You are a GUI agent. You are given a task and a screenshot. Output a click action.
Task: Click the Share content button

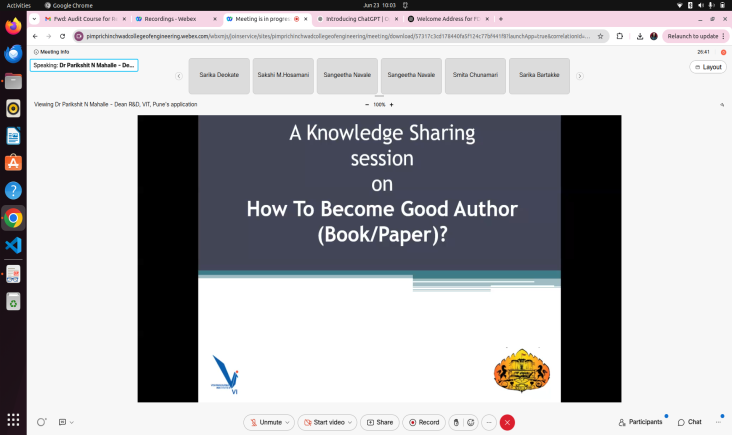pyautogui.click(x=378, y=422)
